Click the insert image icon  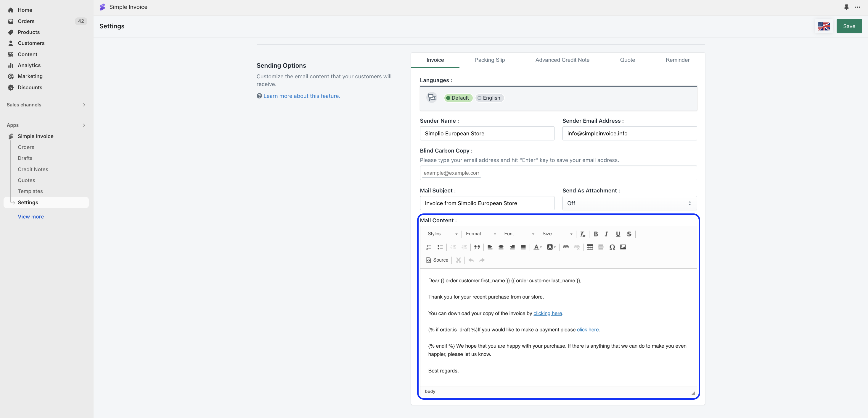[x=623, y=247]
